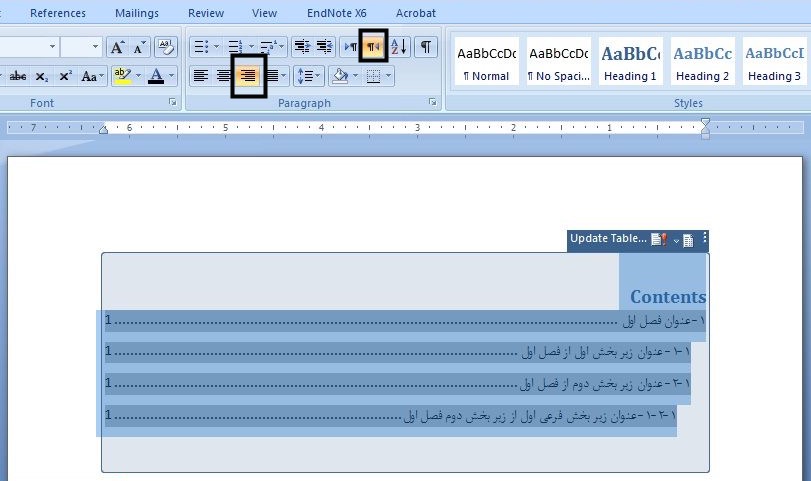This screenshot has height=481, width=811.
Task: Apply Strikethrough formatting
Action: pyautogui.click(x=17, y=76)
